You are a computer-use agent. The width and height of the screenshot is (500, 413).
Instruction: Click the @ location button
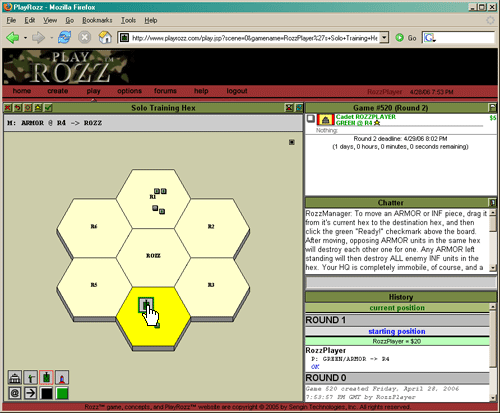[x=15, y=393]
